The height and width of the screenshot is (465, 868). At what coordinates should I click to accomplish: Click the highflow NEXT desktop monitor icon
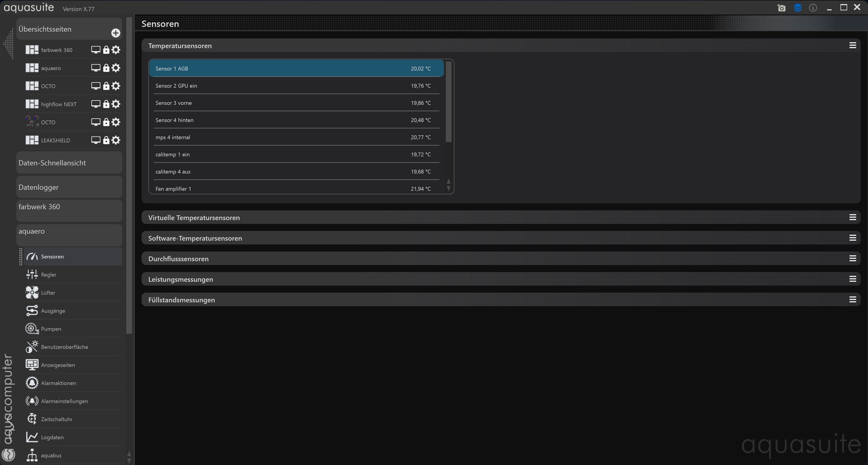[x=96, y=104]
